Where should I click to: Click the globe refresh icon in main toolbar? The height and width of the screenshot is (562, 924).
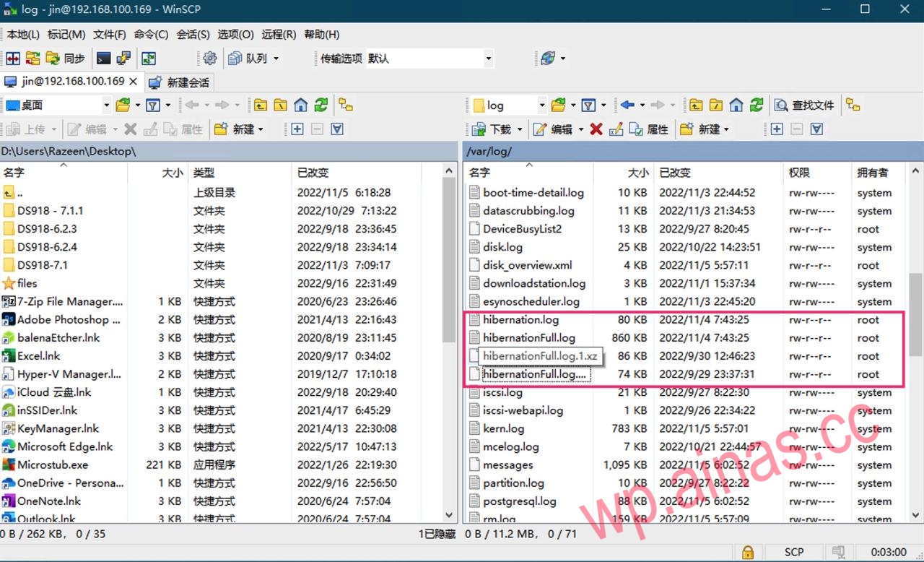tap(548, 59)
